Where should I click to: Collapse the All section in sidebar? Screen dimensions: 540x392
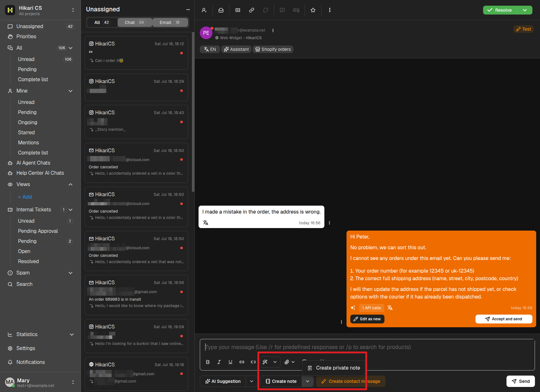point(71,48)
